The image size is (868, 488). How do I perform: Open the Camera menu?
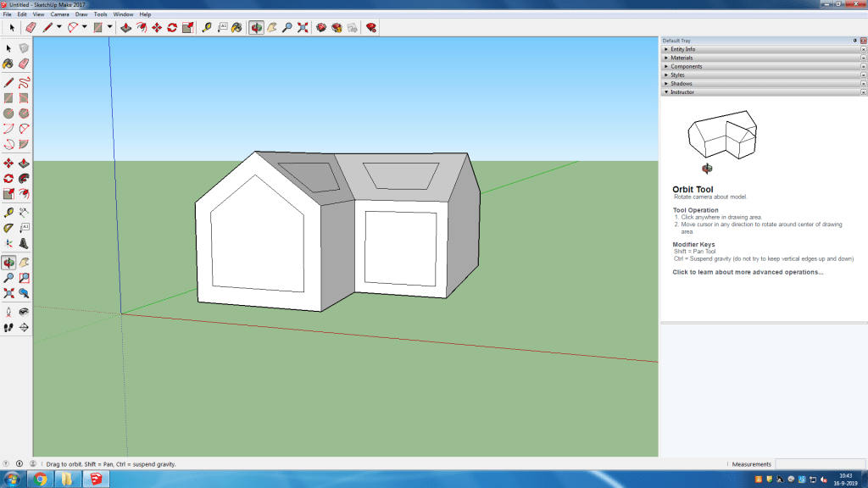59,14
